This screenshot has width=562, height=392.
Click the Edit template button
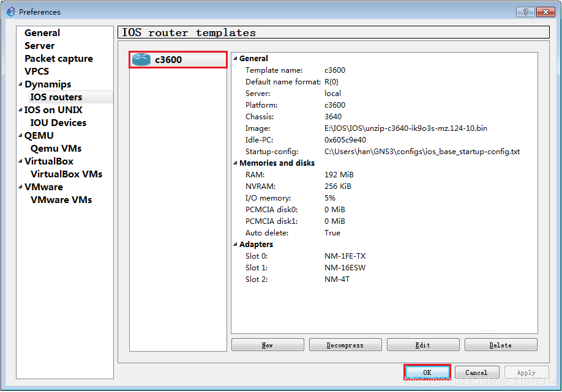pyautogui.click(x=423, y=345)
